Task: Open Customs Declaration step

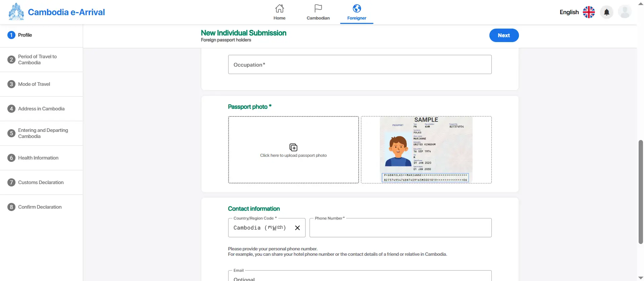Action: 41,182
